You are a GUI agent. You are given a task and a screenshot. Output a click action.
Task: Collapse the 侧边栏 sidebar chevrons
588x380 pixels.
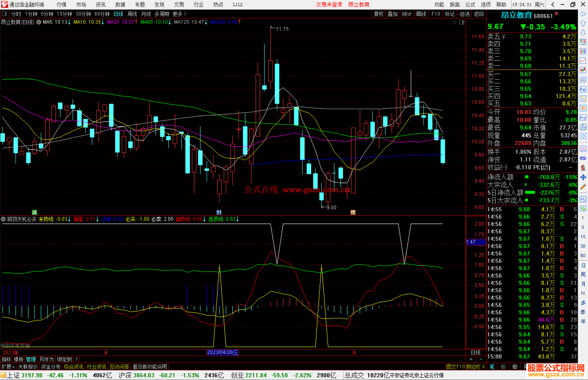pyautogui.click(x=483, y=367)
